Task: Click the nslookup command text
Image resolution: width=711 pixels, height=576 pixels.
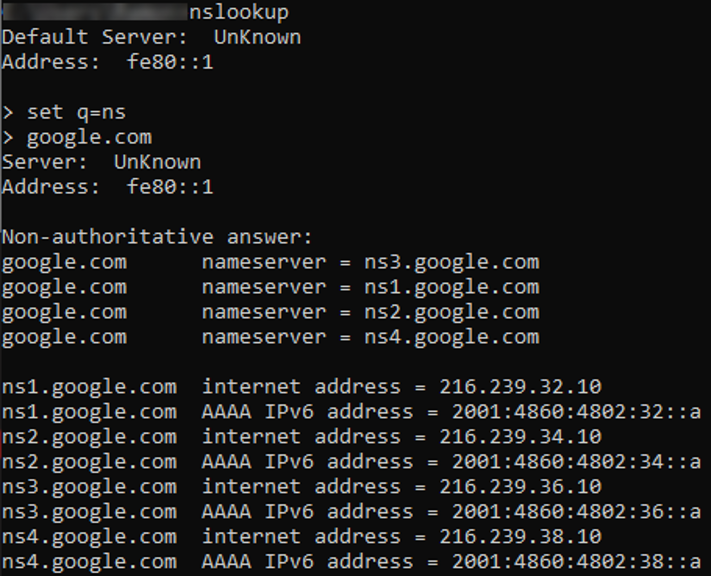Action: click(x=239, y=13)
